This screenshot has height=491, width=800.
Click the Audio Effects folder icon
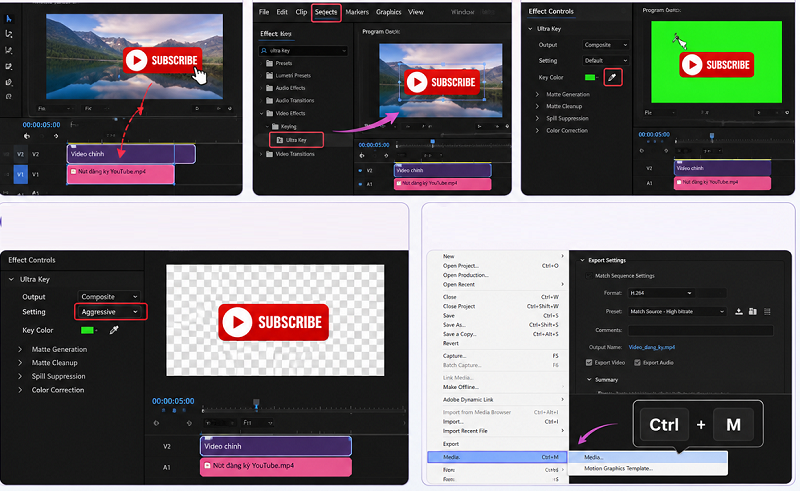269,88
